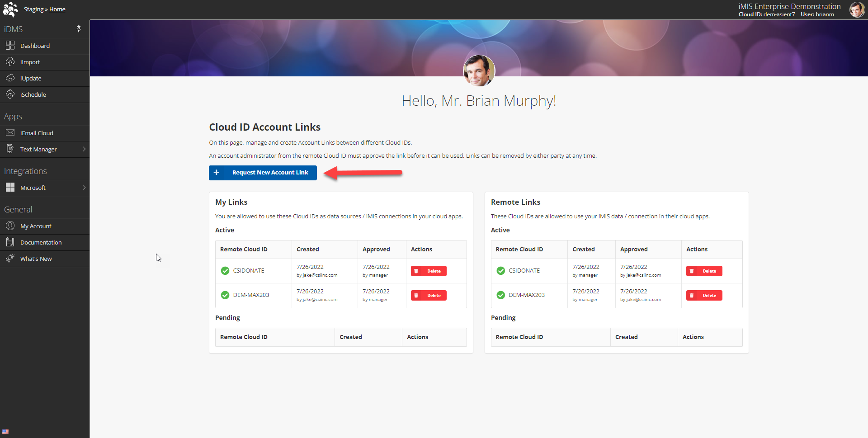Select the Microsoft menu item
The image size is (868, 438).
pos(33,188)
